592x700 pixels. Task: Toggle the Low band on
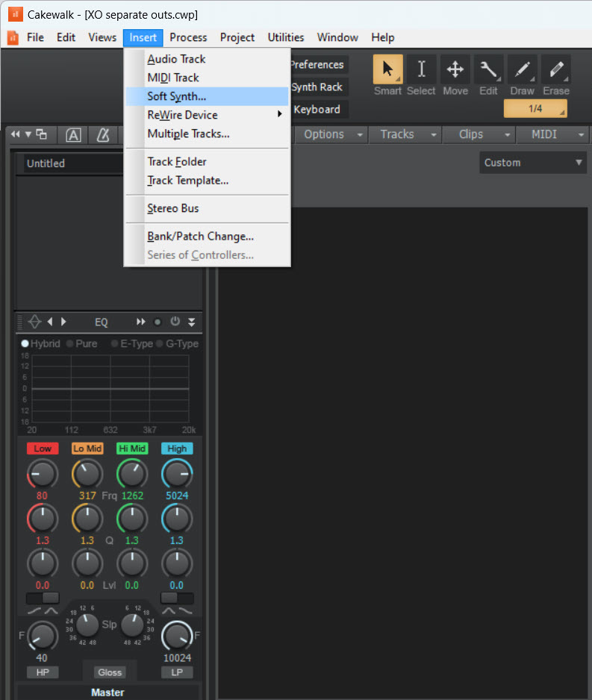43,449
